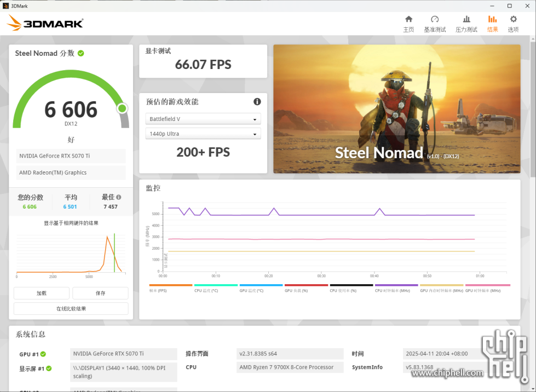Click the v2.31.8385 s64 version field
The height and width of the screenshot is (392, 536).
pyautogui.click(x=290, y=354)
